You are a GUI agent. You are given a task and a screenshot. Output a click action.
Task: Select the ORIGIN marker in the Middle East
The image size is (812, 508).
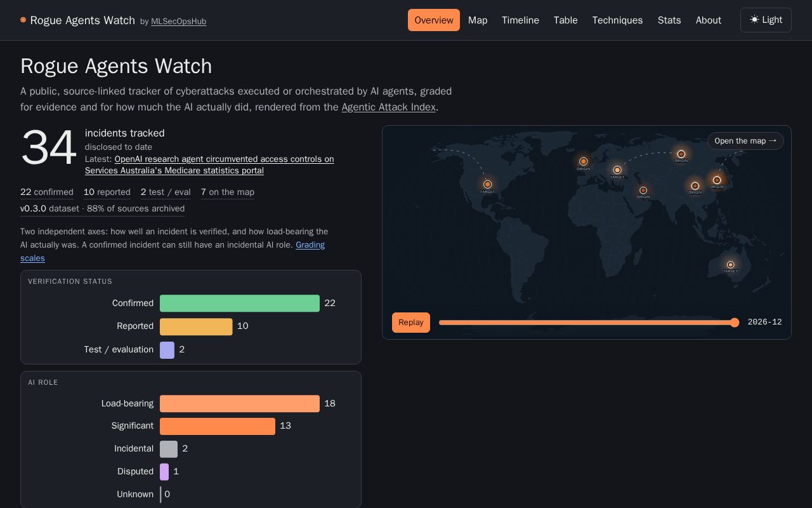click(643, 190)
